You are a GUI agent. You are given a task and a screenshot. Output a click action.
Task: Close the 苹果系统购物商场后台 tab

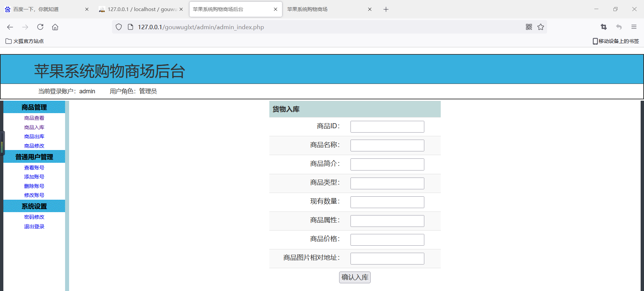click(x=275, y=9)
